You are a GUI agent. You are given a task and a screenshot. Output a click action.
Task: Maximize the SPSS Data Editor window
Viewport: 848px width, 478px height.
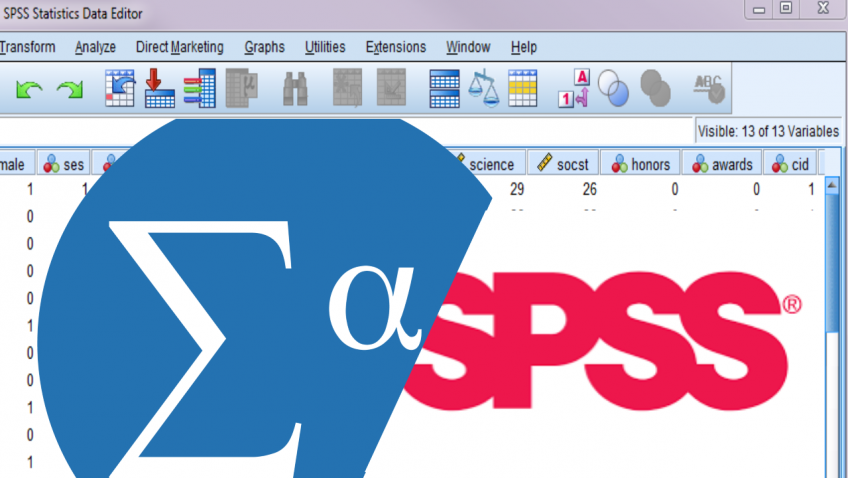click(786, 8)
